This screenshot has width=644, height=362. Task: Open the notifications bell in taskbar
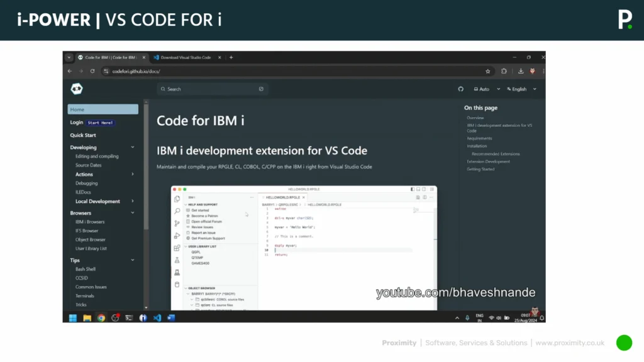(x=542, y=318)
